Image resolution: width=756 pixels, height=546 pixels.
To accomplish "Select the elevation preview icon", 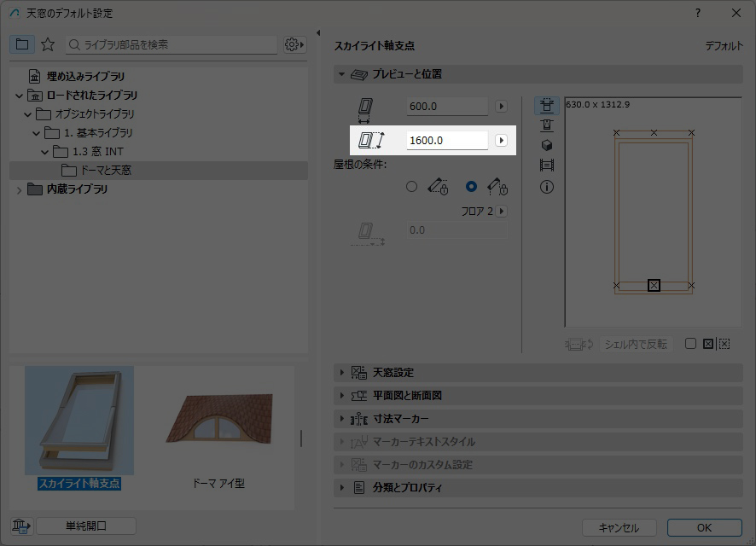I will pyautogui.click(x=547, y=125).
